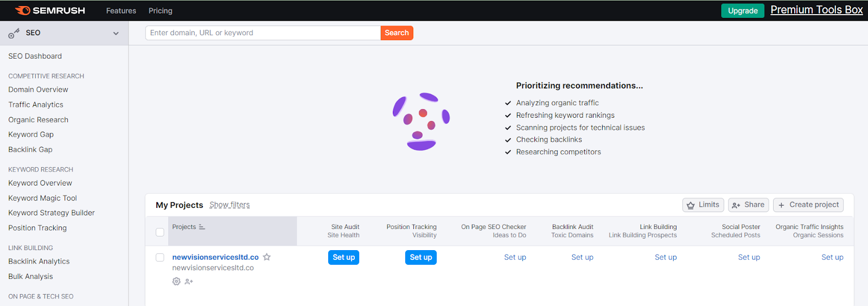Viewport: 868px width, 306px height.
Task: Open Keyword Gap tool
Action: (31, 135)
